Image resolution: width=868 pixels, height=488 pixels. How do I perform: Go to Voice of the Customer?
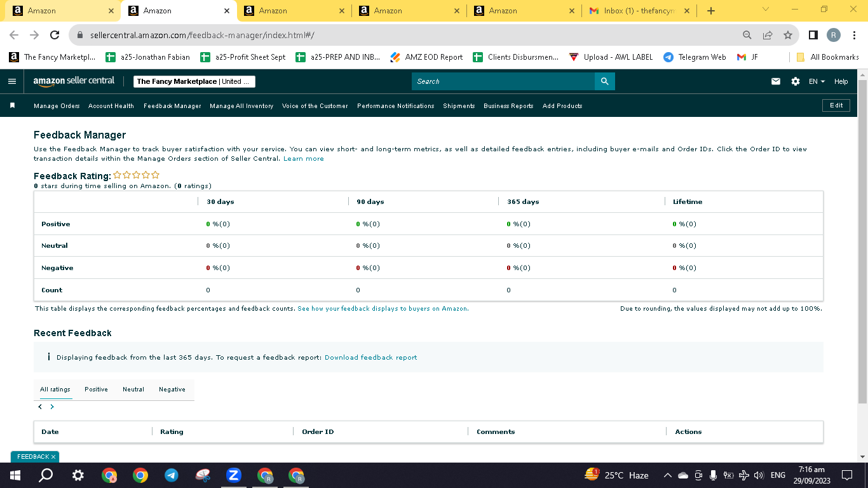[315, 106]
